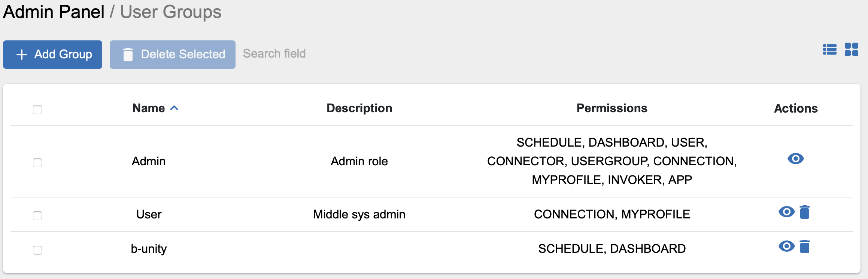Viewport: 868px width, 279px height.
Task: Switch to grid view layout icon
Action: pos(852,49)
